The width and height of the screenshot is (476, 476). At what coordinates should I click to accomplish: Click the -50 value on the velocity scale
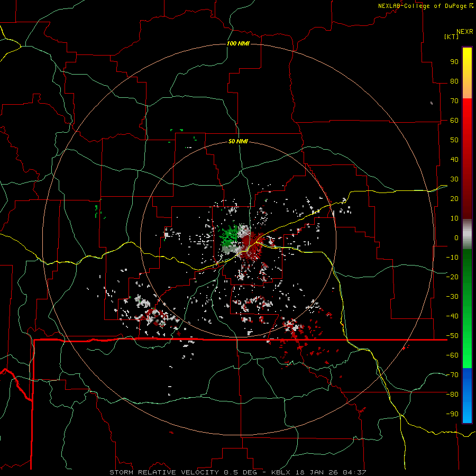452,336
